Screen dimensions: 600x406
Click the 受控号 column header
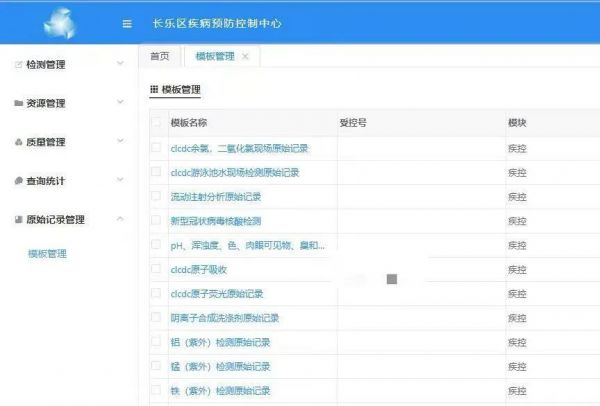[353, 123]
